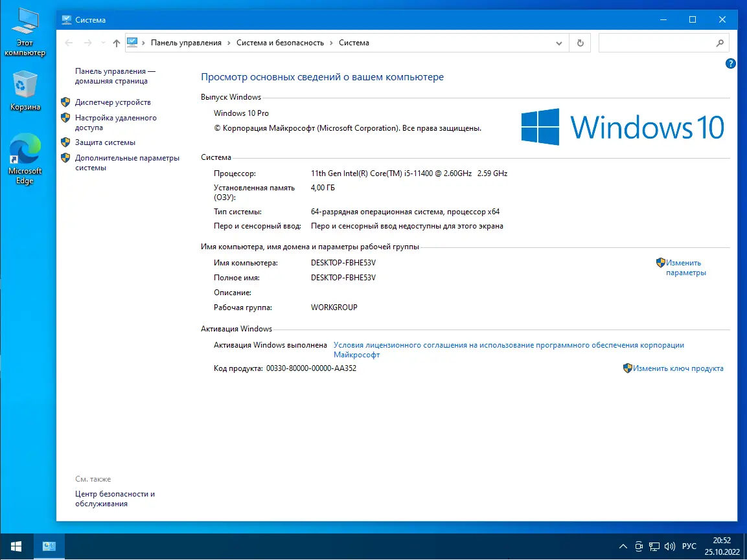This screenshot has height=560, width=747.
Task: Click the shield icon beside Настройка удаленного доступа
Action: tap(65, 118)
